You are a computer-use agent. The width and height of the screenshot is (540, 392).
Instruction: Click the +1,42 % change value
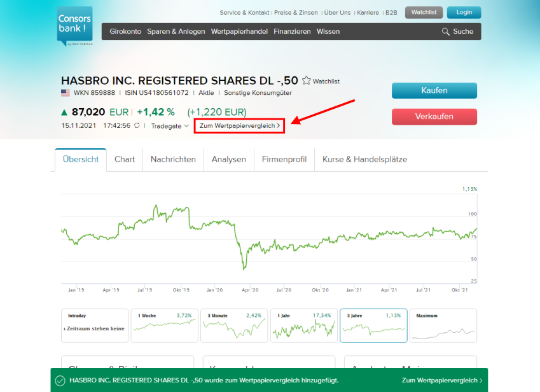pos(156,112)
